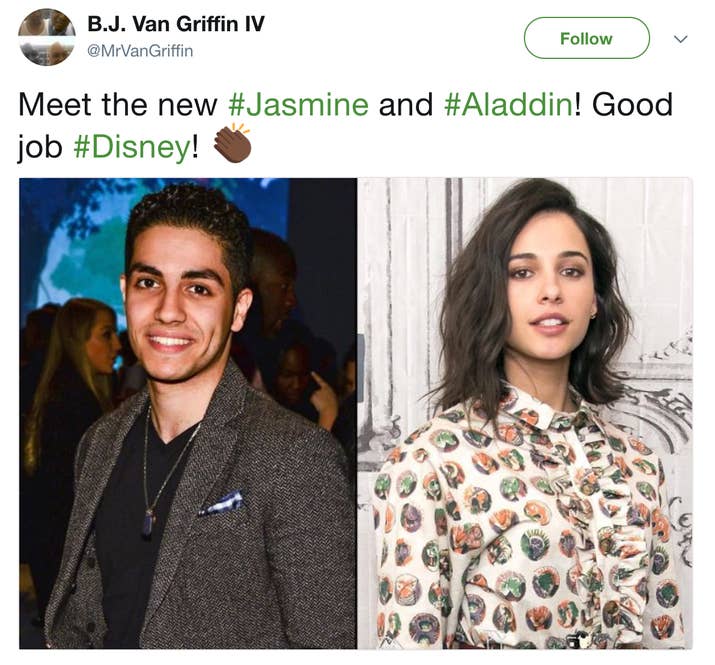Click the clapping hands emoji
The width and height of the screenshot is (715, 665).
click(x=233, y=143)
